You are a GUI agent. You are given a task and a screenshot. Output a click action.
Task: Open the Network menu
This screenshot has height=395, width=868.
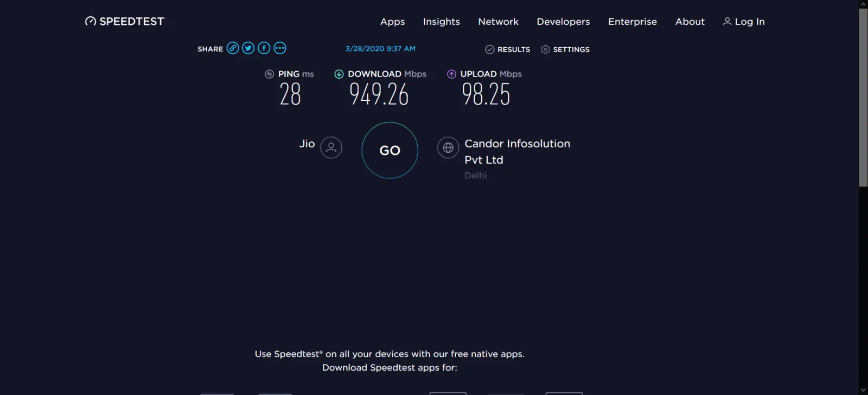pyautogui.click(x=498, y=22)
